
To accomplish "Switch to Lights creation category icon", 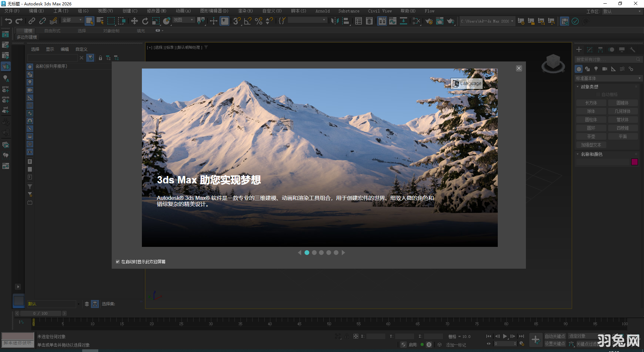I will click(x=596, y=69).
